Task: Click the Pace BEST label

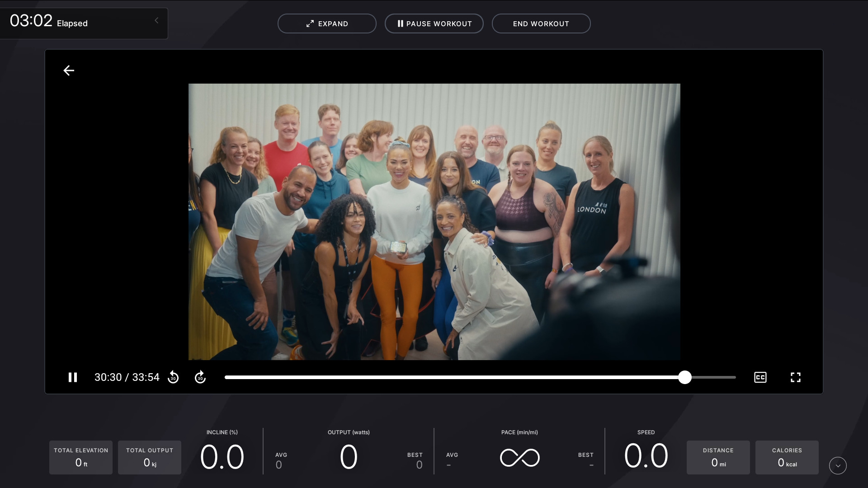Action: pos(586,455)
